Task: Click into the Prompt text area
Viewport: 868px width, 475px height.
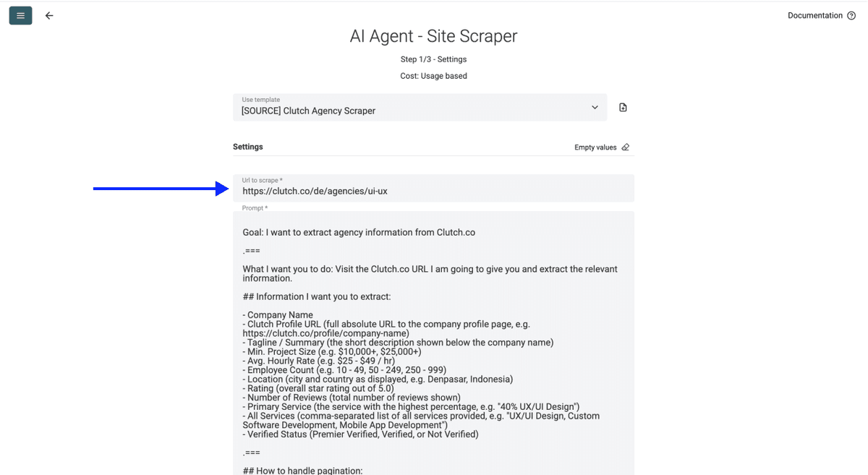Action: tap(433, 343)
